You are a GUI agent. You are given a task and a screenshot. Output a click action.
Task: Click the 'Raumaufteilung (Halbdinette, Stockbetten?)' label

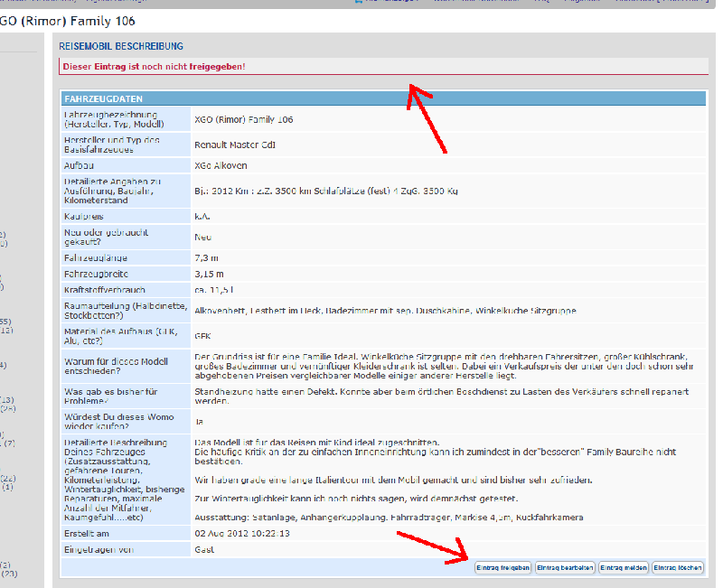pyautogui.click(x=126, y=311)
